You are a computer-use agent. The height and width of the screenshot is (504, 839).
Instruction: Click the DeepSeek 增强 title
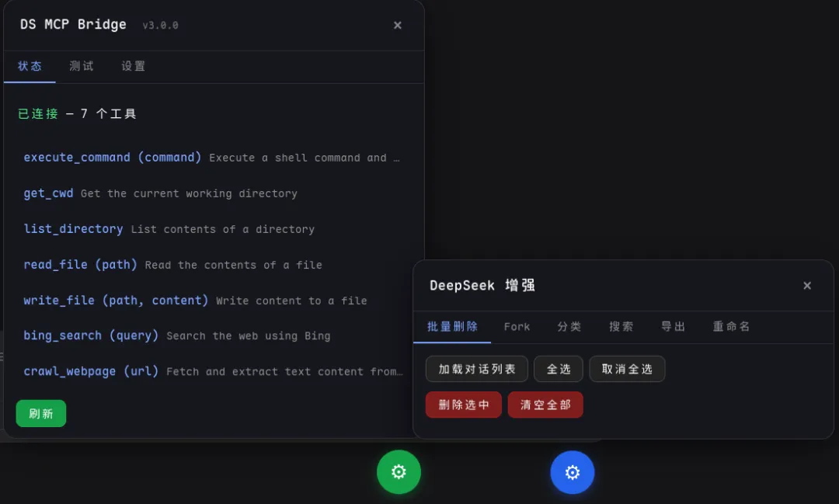pos(482,285)
